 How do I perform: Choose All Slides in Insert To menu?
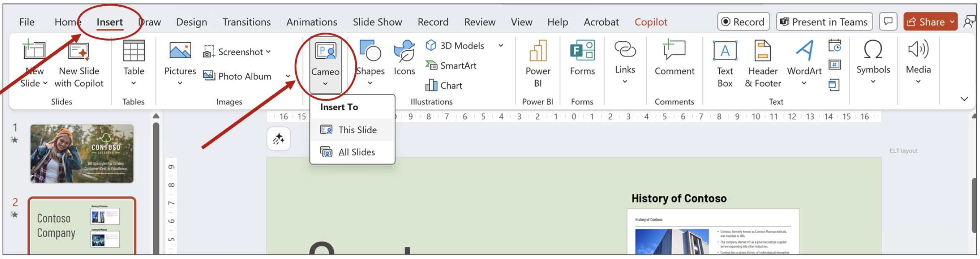[352, 152]
